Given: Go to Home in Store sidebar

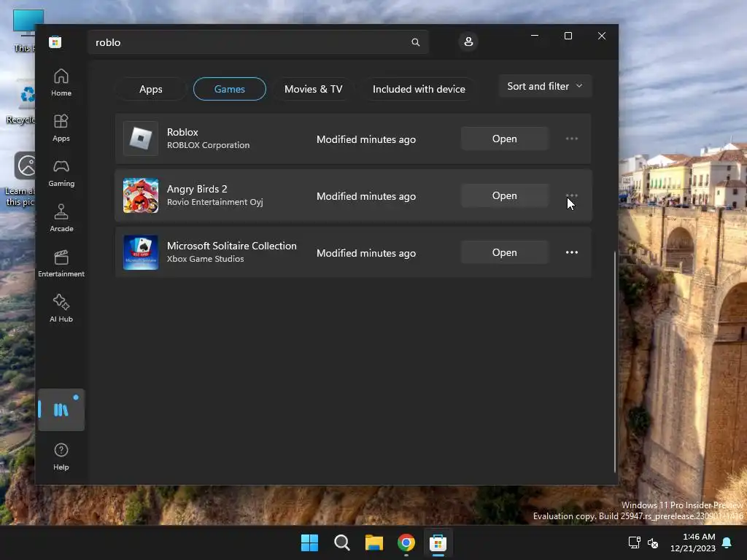Looking at the screenshot, I should point(61,82).
